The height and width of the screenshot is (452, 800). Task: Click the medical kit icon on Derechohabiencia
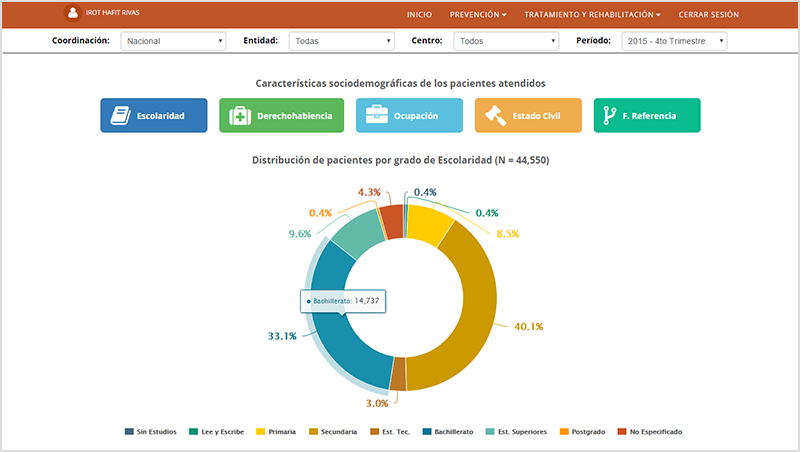click(240, 116)
